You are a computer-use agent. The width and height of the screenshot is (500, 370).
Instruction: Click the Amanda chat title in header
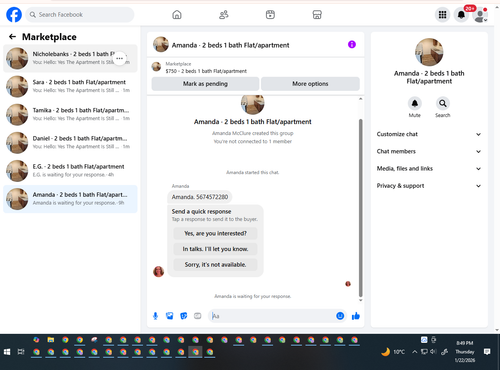pyautogui.click(x=230, y=45)
